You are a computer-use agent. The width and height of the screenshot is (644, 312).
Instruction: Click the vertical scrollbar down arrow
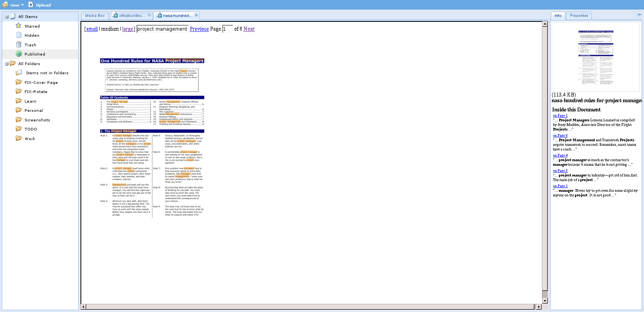point(545,301)
